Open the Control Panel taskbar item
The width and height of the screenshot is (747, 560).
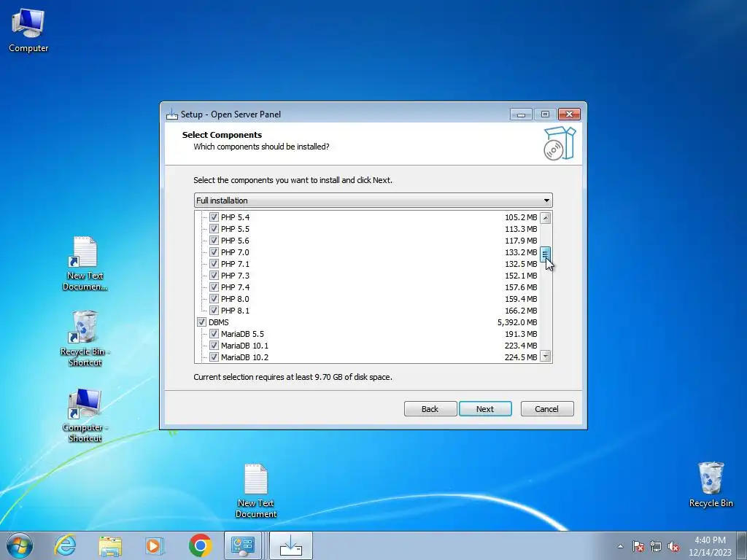pyautogui.click(x=243, y=545)
